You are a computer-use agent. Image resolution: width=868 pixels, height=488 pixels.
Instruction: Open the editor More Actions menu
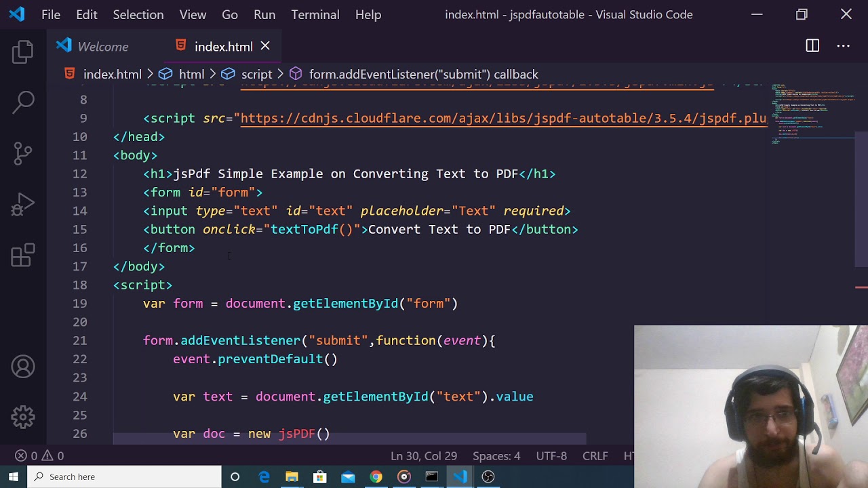click(x=843, y=46)
